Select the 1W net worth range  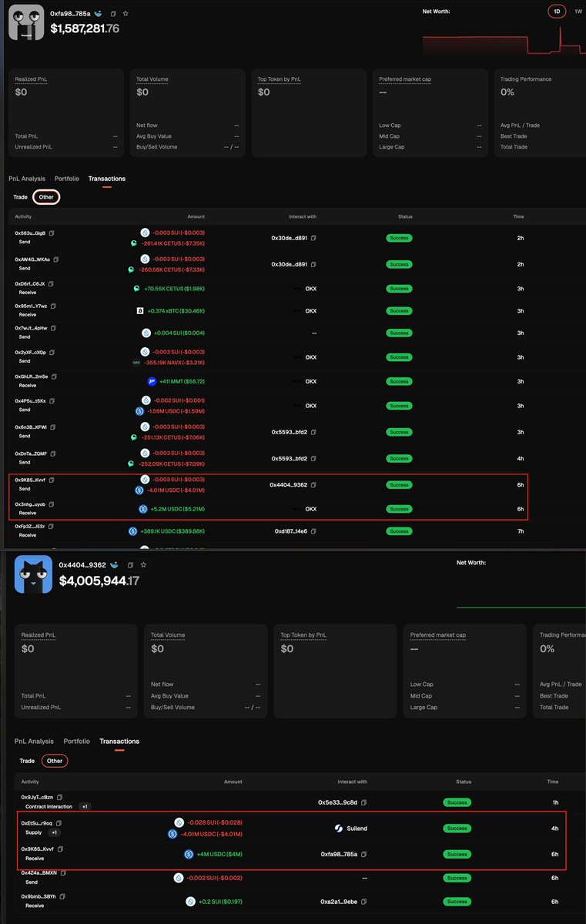[x=578, y=12]
